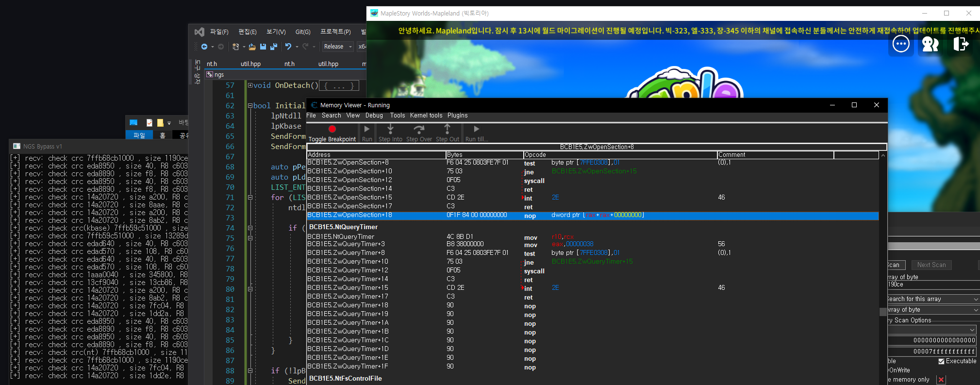
Task: Open the Search for this array dropdown
Action: coord(933,299)
